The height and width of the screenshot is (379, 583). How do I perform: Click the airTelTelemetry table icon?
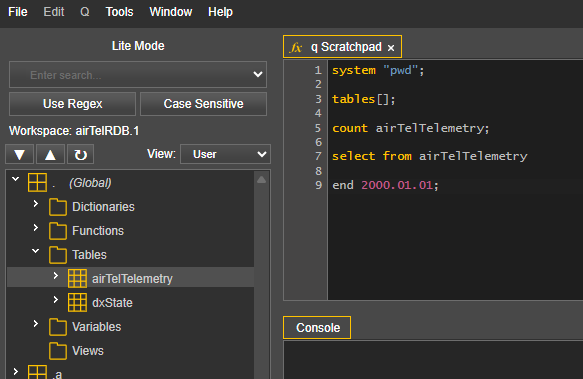77,279
